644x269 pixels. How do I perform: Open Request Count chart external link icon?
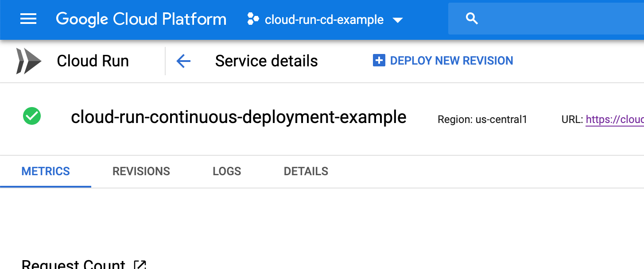[x=140, y=265]
